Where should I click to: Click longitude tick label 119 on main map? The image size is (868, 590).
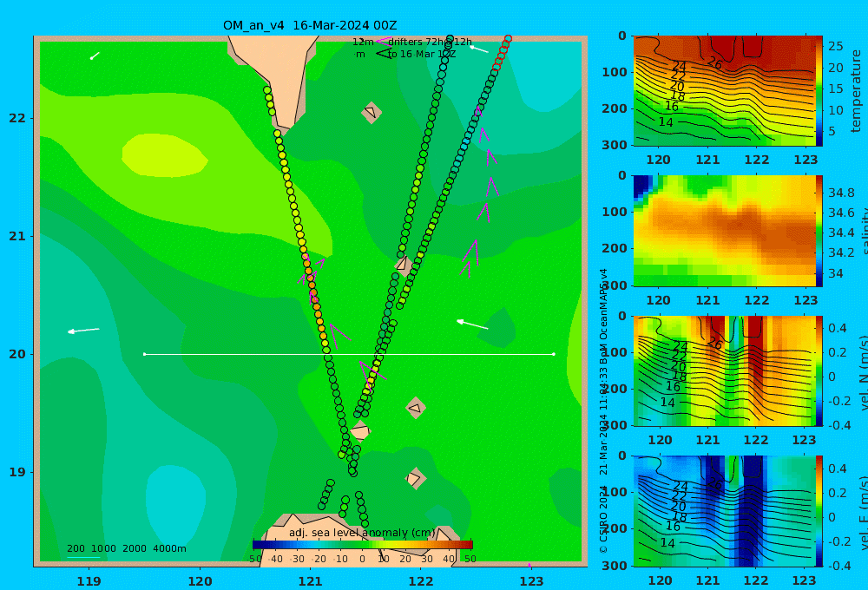tap(89, 581)
